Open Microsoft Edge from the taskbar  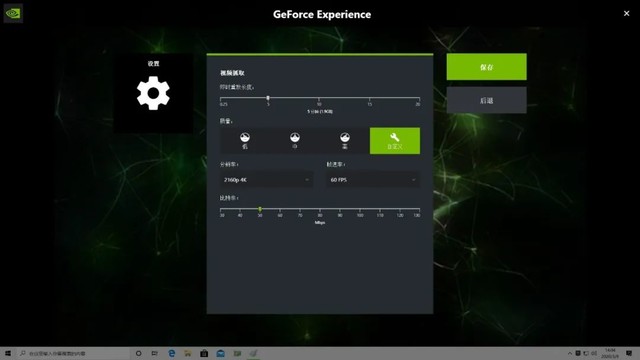click(172, 353)
